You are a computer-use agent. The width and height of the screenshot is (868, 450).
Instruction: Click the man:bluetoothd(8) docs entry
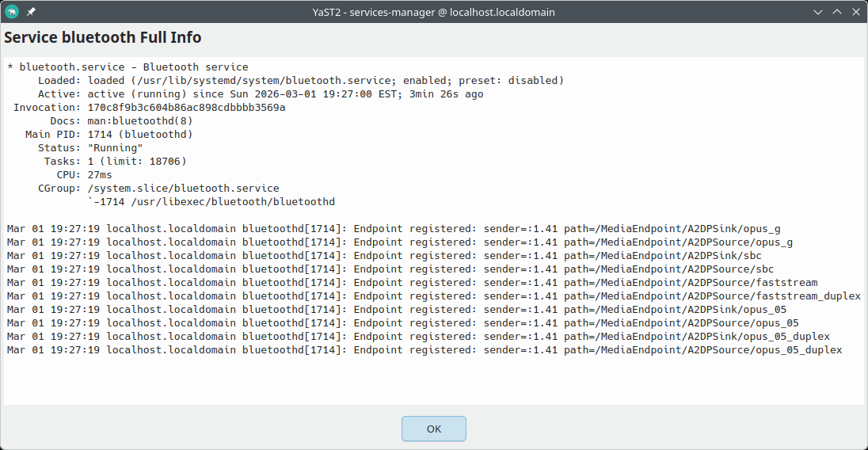coord(140,121)
